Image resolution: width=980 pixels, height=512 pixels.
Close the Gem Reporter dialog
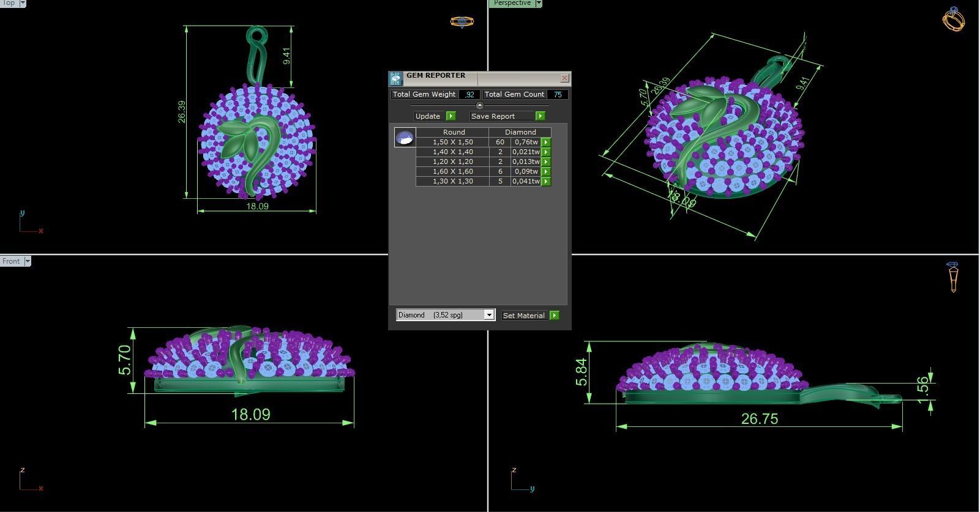[564, 78]
